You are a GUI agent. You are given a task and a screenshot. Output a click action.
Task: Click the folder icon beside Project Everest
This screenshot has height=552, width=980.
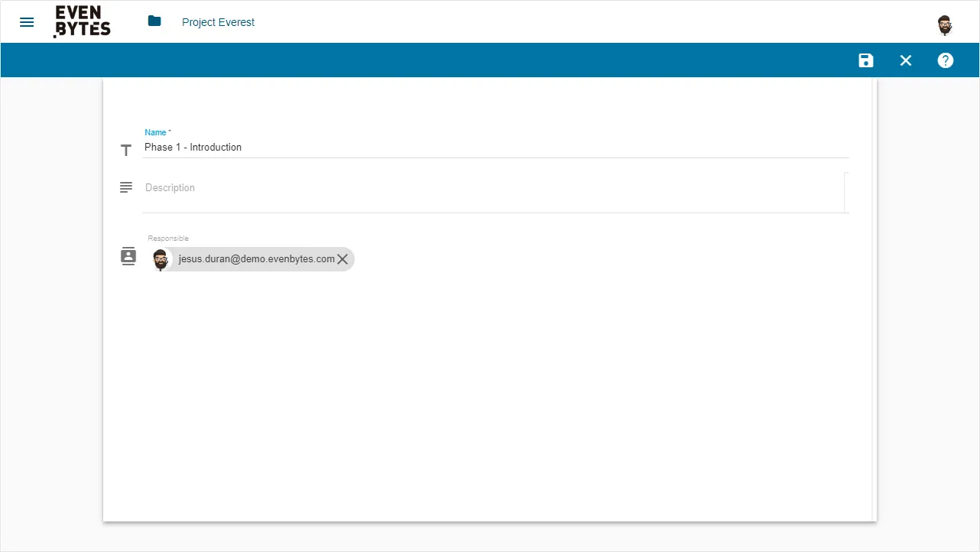click(x=154, y=21)
